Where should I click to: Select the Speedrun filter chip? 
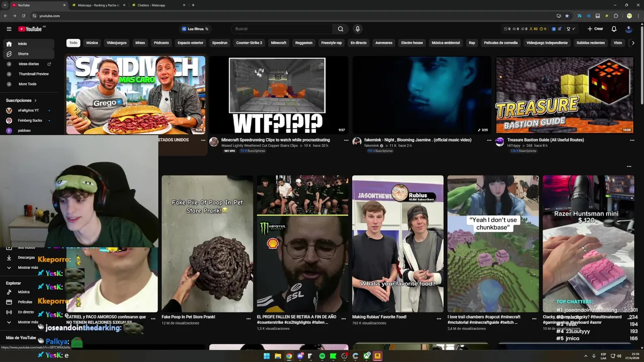(219, 43)
